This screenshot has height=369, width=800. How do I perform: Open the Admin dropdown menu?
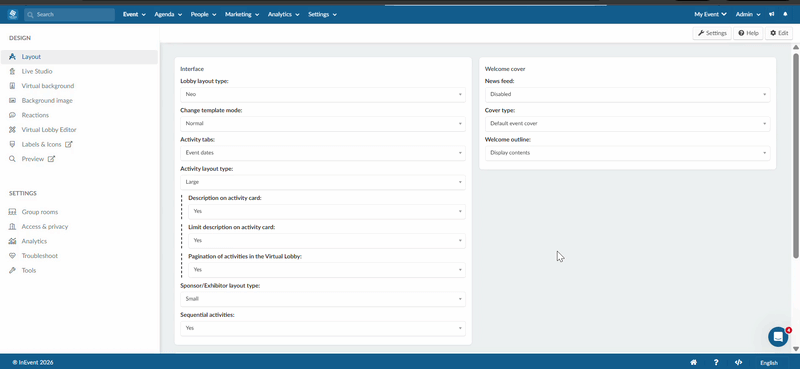click(748, 14)
